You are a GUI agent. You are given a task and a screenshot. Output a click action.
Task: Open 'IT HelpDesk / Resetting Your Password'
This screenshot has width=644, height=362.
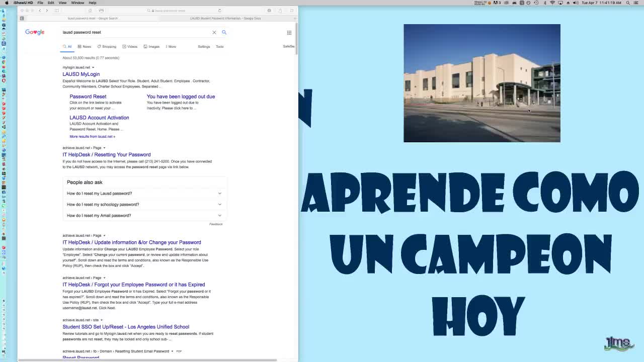(107, 155)
